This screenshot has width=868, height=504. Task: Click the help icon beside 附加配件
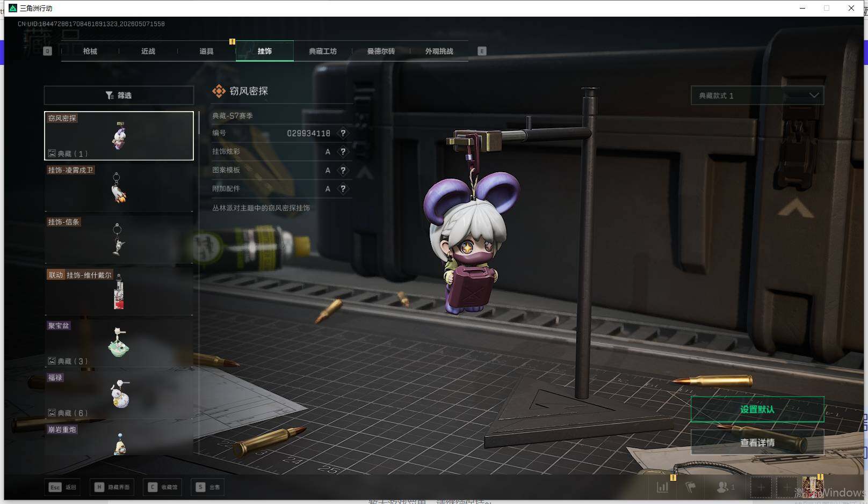(343, 189)
